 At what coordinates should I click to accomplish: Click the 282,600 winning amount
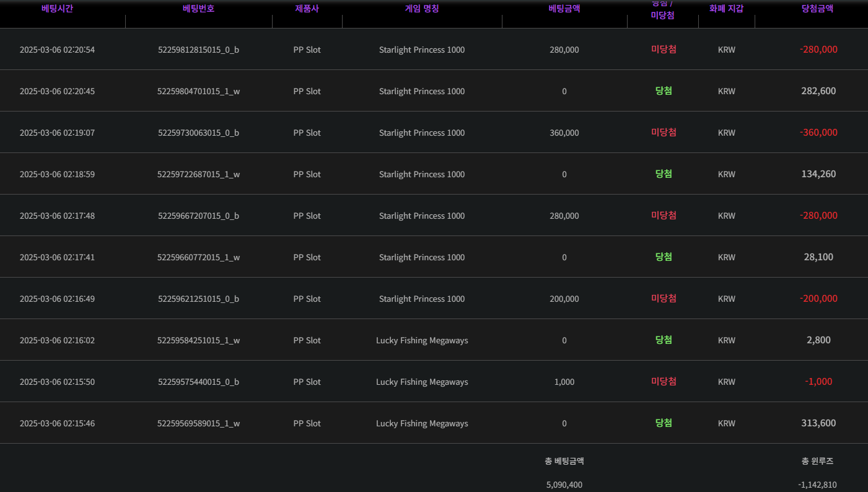[818, 91]
